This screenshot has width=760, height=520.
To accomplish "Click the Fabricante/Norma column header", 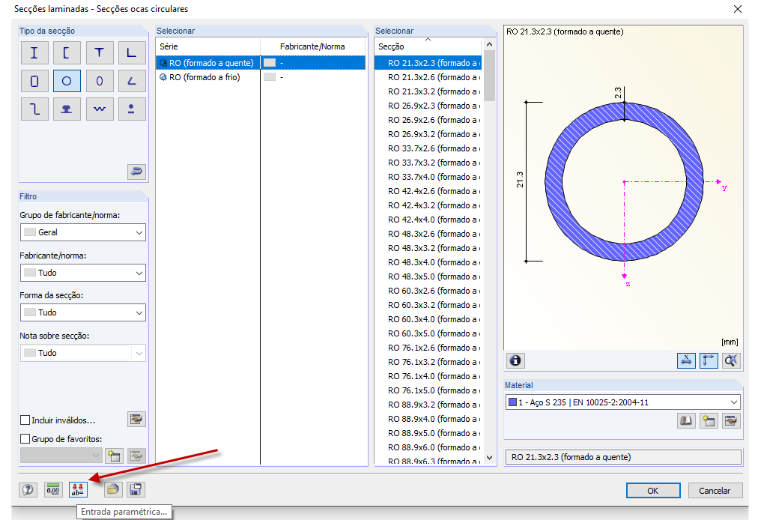I will tap(314, 47).
